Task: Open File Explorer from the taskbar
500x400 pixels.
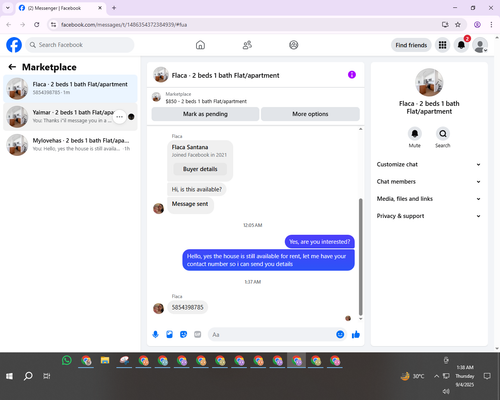Action: pos(105,360)
